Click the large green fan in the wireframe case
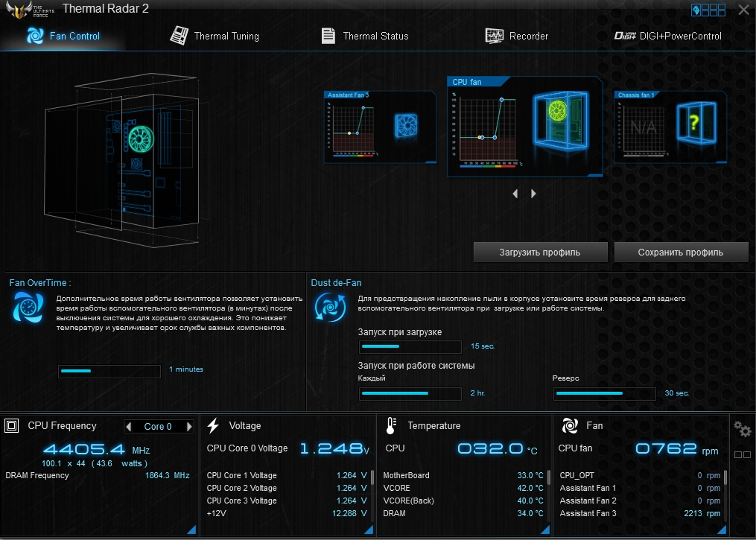The width and height of the screenshot is (756, 540). [141, 139]
